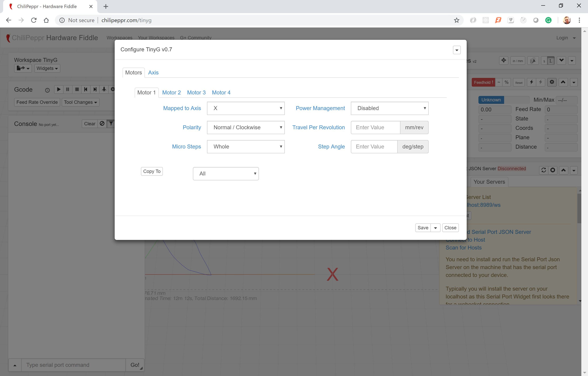This screenshot has height=376, width=588.
Task: Open Copy To target dropdown showing All
Action: 226,174
